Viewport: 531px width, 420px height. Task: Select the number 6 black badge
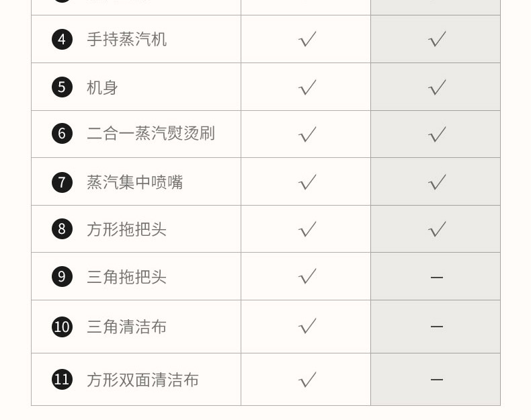point(62,134)
